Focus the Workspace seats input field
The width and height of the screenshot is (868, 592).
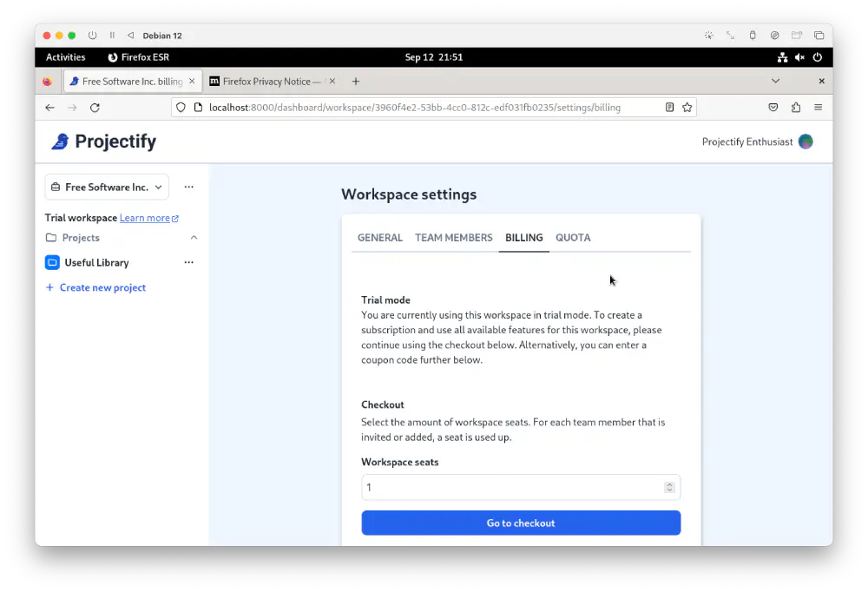coord(521,487)
